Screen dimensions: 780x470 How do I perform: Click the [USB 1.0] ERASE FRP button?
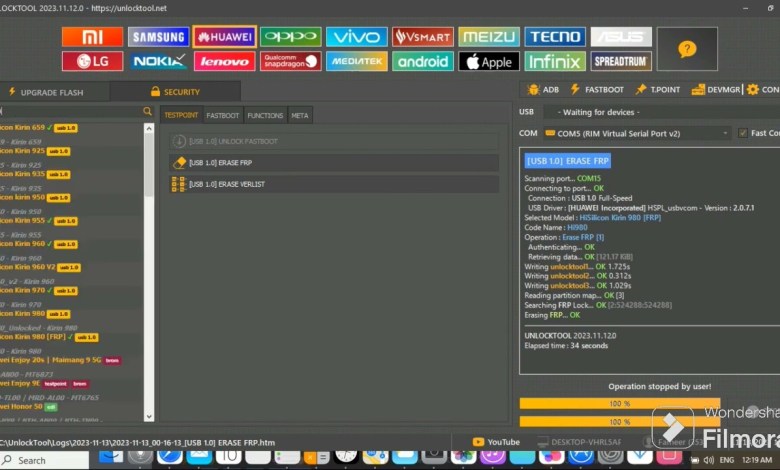click(335, 163)
